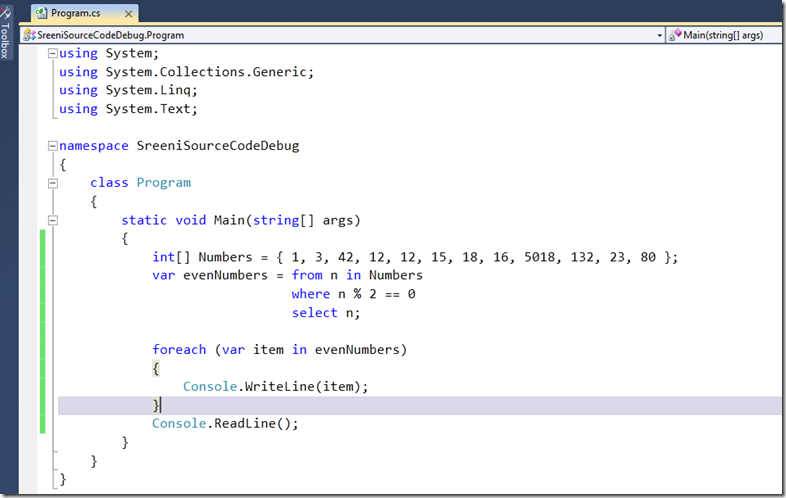Click 'Main' in the method signature
The image size is (786, 498).
229,220
